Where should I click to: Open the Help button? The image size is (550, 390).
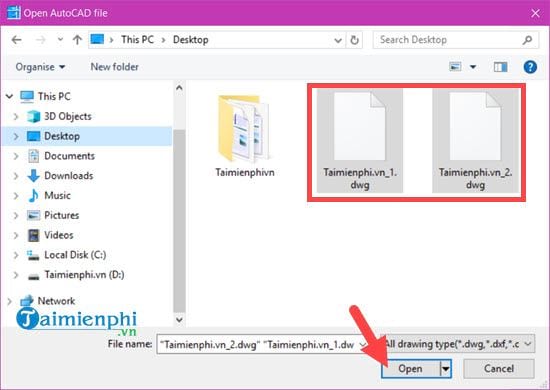pos(530,67)
